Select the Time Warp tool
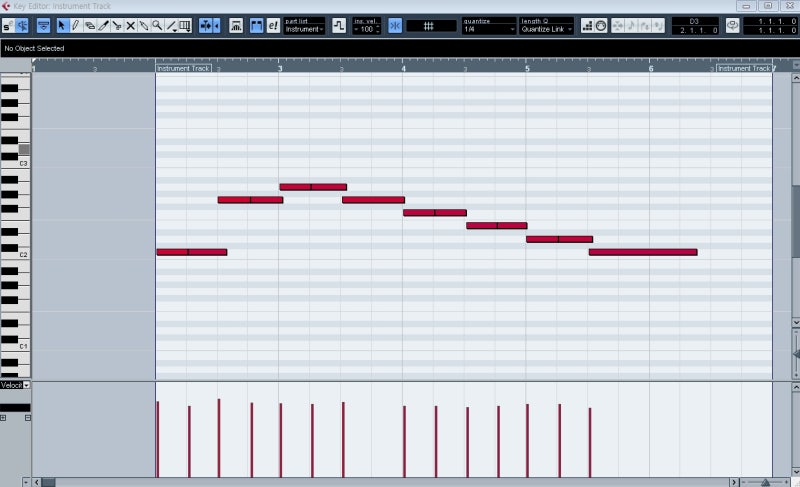 coord(185,25)
